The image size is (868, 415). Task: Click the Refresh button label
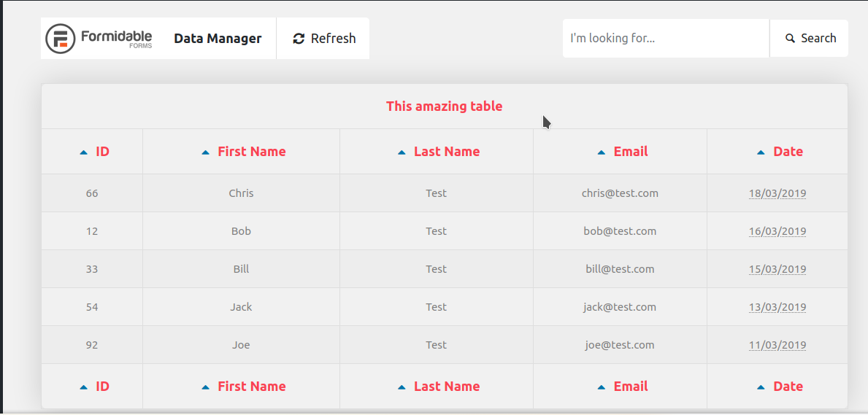coord(333,38)
